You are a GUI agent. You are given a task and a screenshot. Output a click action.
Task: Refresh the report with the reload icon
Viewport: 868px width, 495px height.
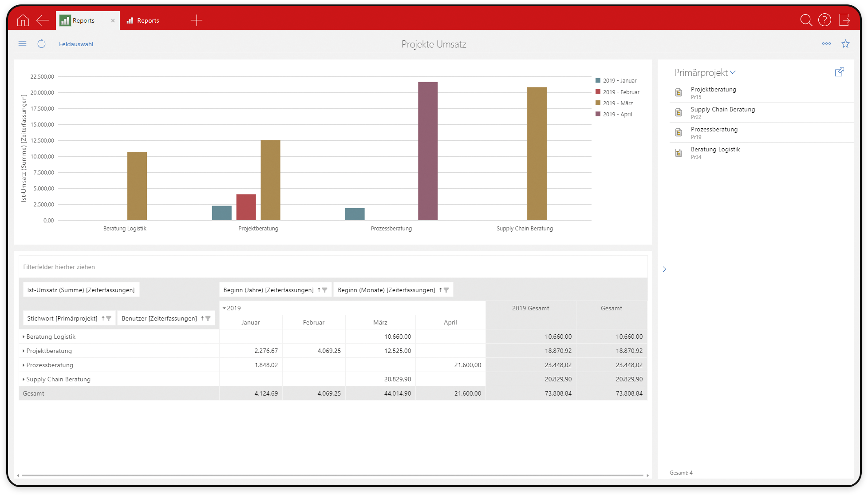41,44
